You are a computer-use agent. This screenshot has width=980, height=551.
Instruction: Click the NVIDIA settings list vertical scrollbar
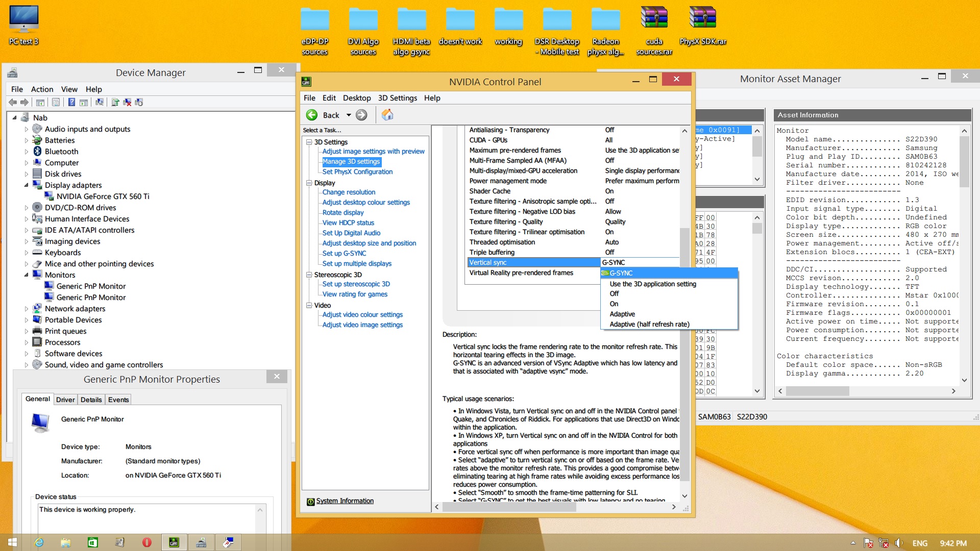coord(684,354)
